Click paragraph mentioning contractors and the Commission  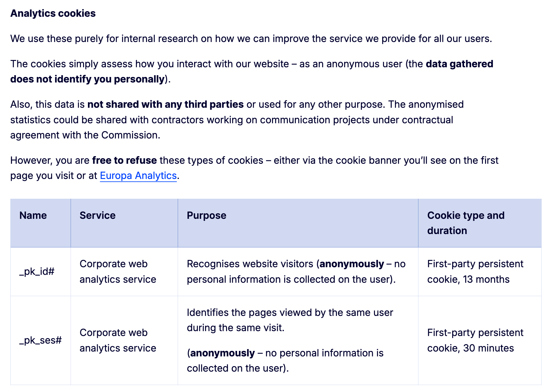point(237,120)
